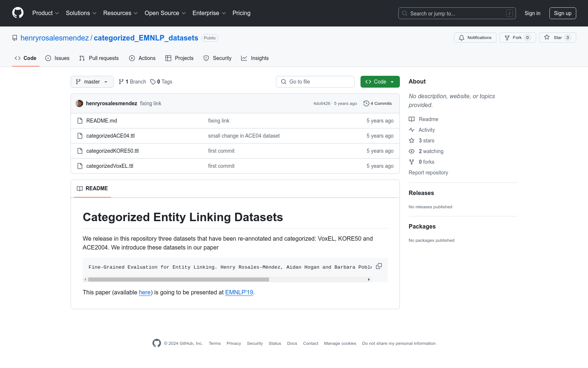588x368 pixels.
Task: Click the code block horizontal scrollbar
Action: pos(179,280)
